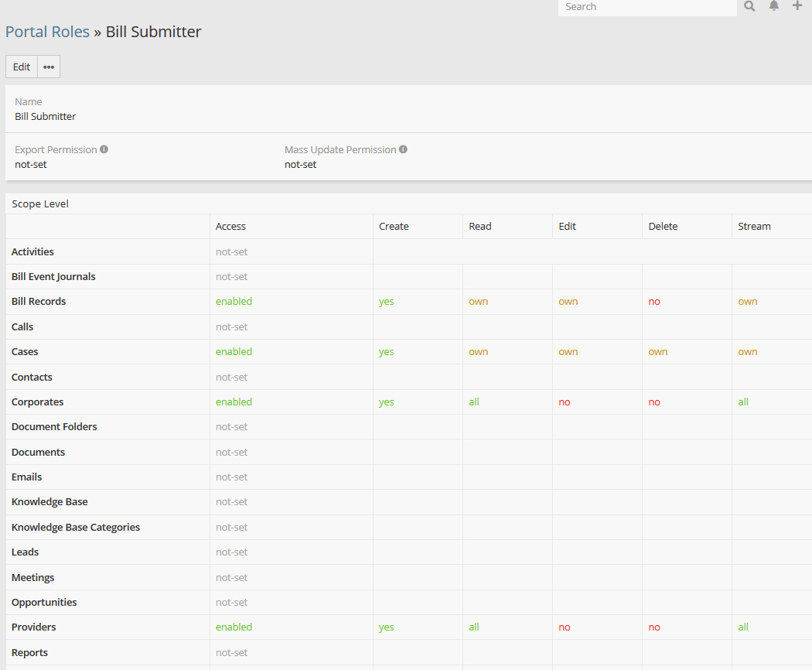Screen dimensions: 812x670
Task: Click the Access column header
Action: point(230,227)
